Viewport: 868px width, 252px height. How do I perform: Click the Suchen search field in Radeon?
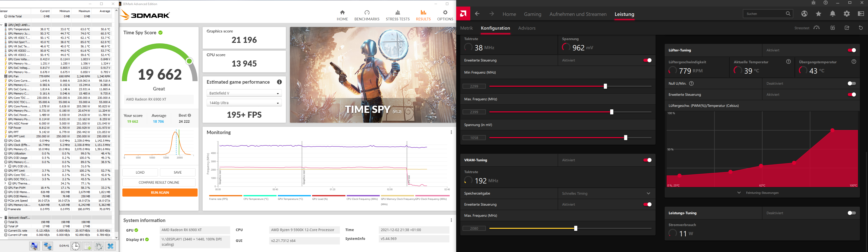(x=768, y=14)
